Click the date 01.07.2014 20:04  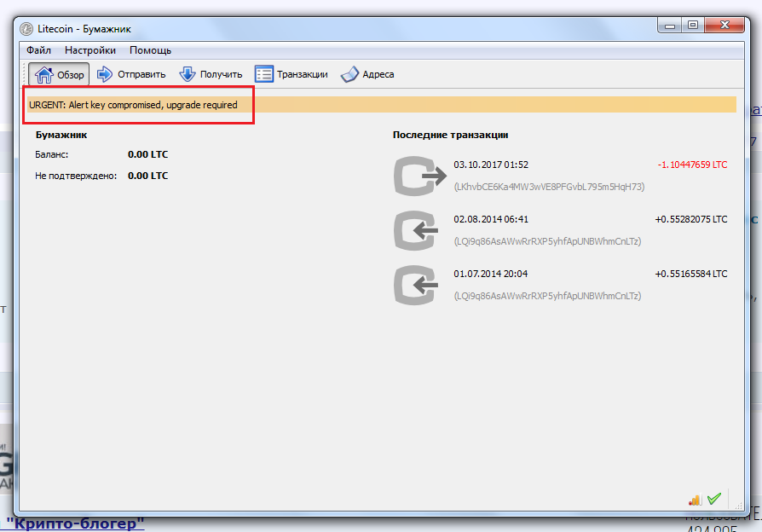pos(490,274)
